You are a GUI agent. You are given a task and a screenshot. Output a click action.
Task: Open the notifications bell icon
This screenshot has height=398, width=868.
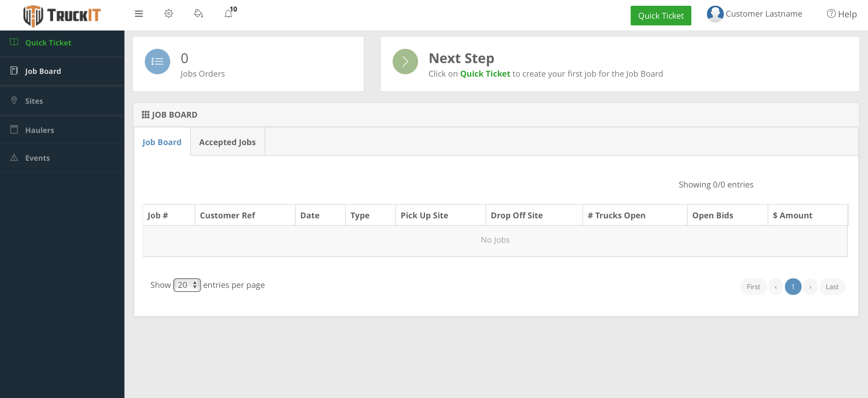(229, 14)
